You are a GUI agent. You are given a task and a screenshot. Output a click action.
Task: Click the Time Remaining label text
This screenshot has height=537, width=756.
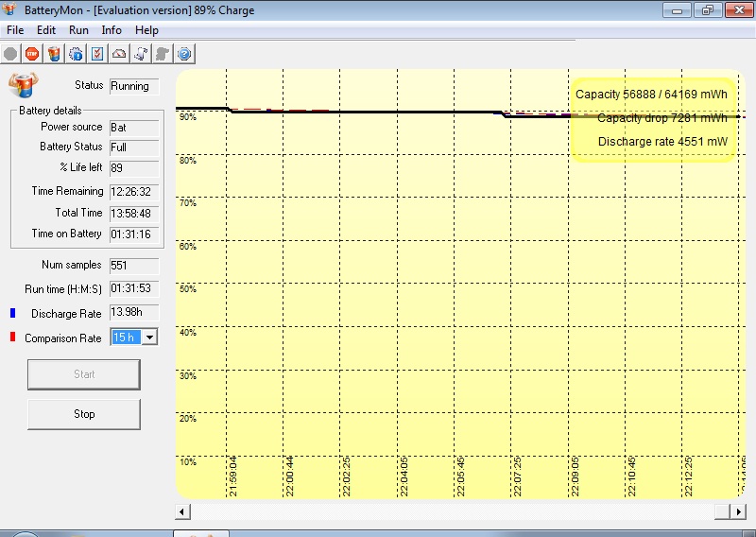[x=67, y=191]
